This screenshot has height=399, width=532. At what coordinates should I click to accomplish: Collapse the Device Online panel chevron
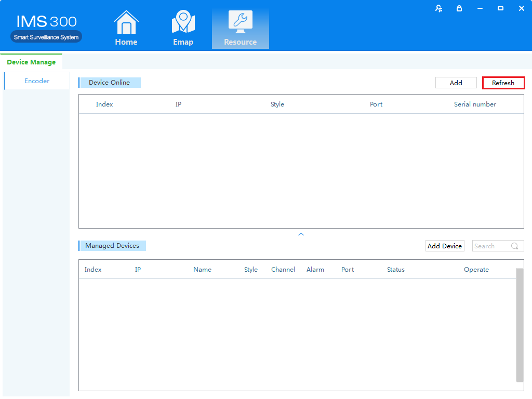(301, 234)
